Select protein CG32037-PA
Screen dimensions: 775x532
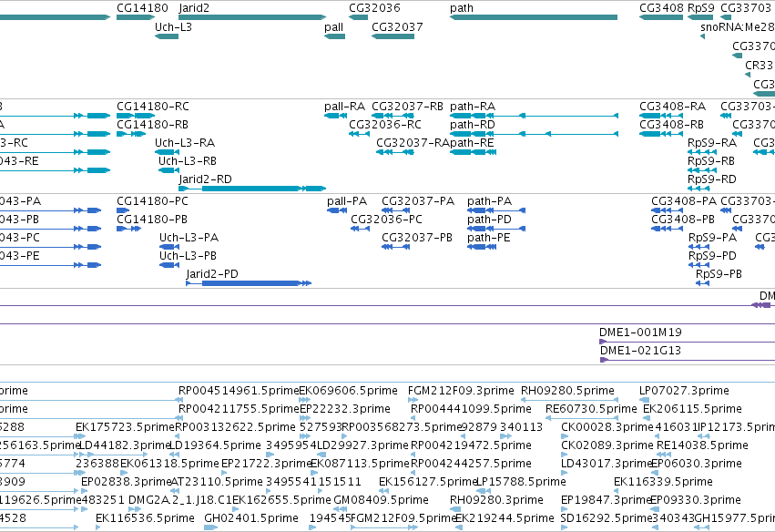[418, 201]
